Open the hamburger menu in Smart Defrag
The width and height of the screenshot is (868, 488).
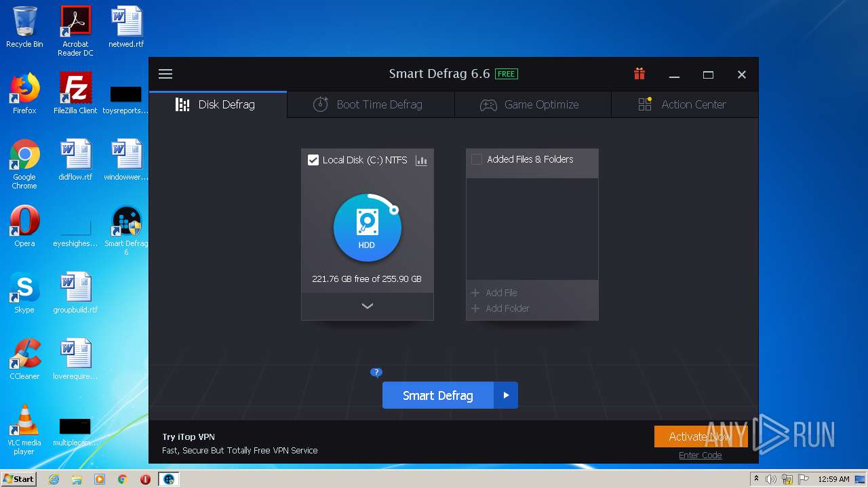165,74
